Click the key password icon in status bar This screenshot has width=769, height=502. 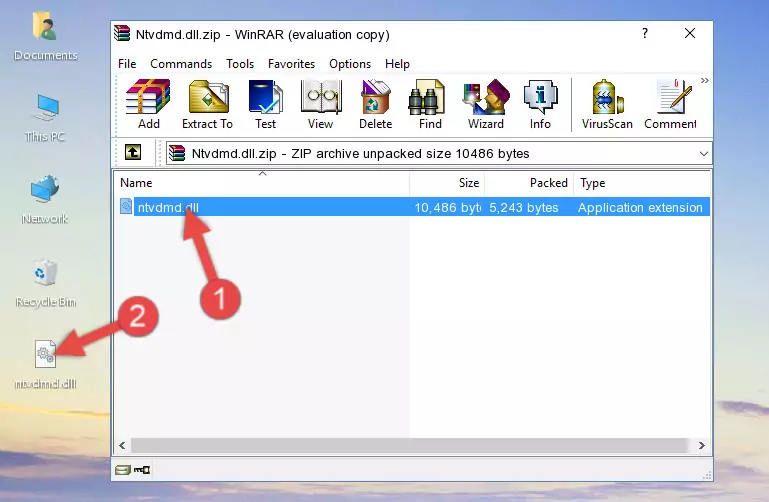pos(142,470)
